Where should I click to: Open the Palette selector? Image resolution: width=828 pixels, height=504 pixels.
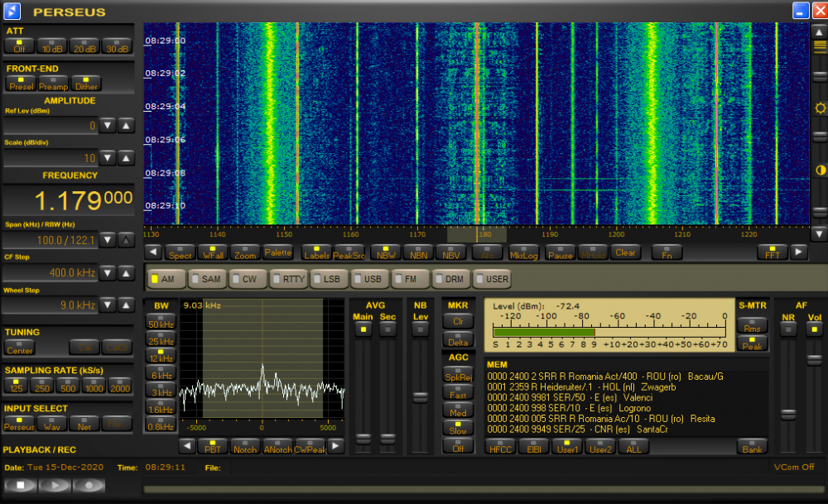(277, 252)
